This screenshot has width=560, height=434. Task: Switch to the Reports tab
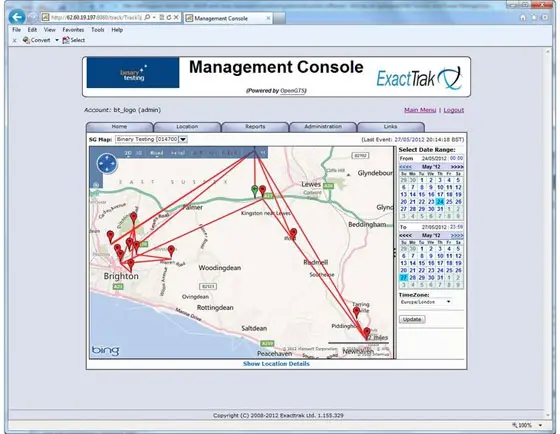point(255,127)
